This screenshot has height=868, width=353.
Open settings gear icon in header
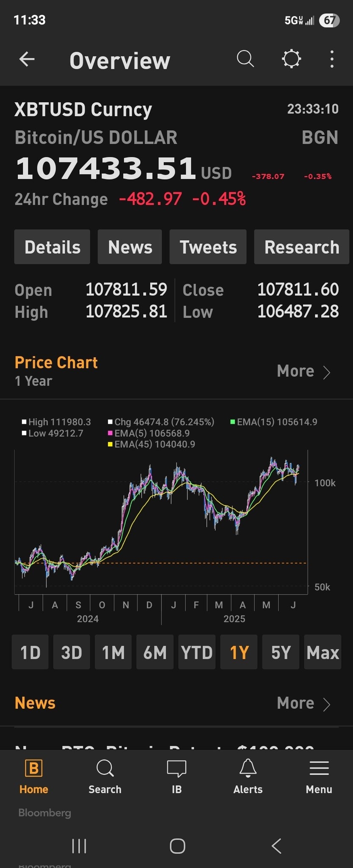(x=291, y=59)
